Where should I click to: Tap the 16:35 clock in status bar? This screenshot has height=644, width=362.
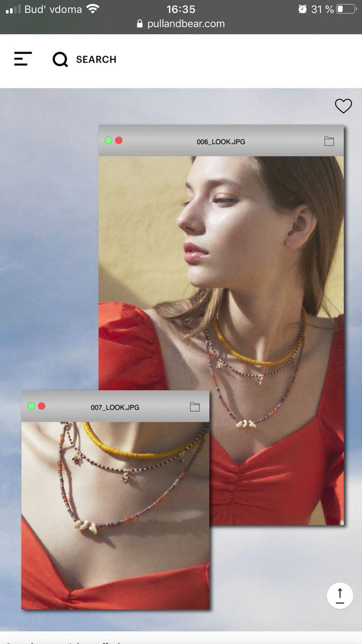click(x=181, y=9)
